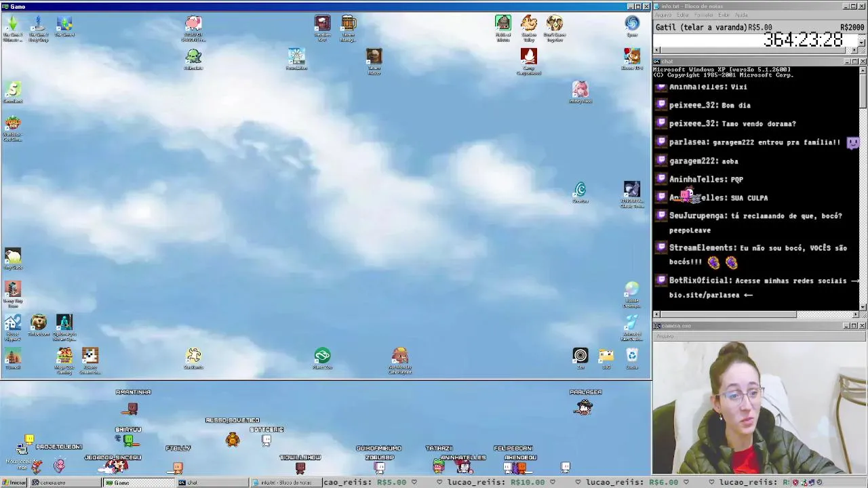
Task: Open the SimsBed green S icon
Action: (x=13, y=91)
